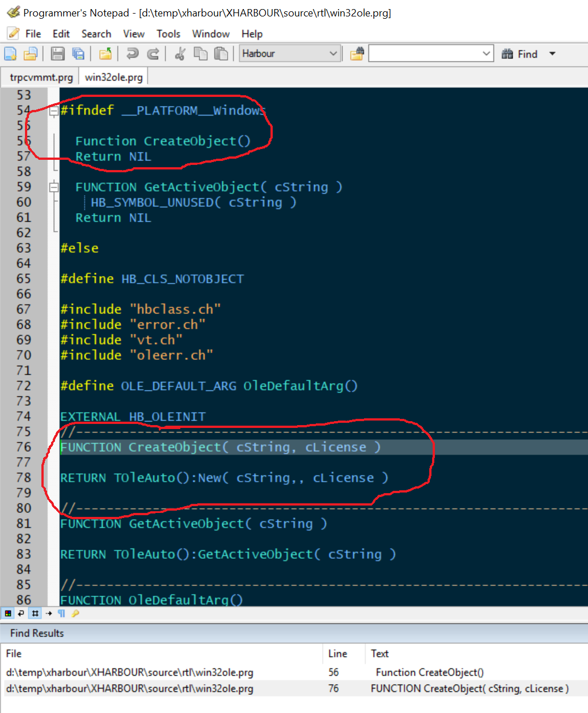This screenshot has height=713, width=588.
Task: Click the project open folder icon
Action: click(105, 54)
